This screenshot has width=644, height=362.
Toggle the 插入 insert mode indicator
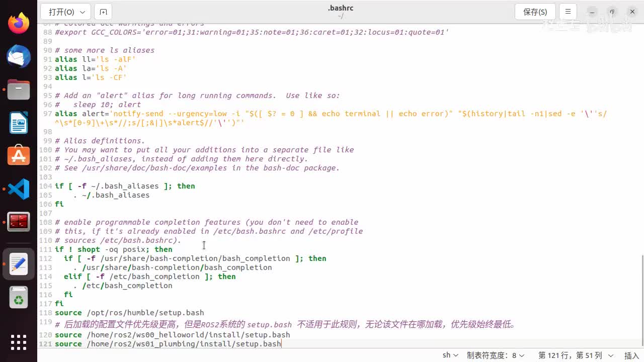(x=631, y=355)
